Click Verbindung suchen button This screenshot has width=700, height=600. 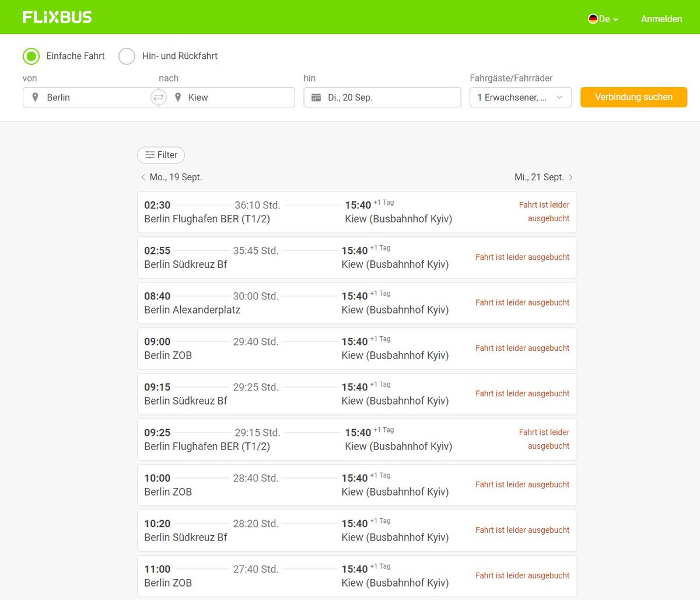[633, 97]
